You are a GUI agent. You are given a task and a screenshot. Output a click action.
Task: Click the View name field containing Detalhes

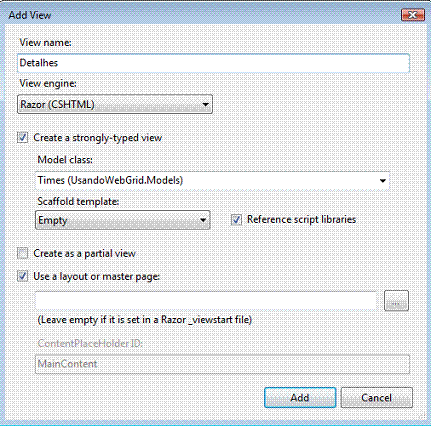pyautogui.click(x=213, y=63)
